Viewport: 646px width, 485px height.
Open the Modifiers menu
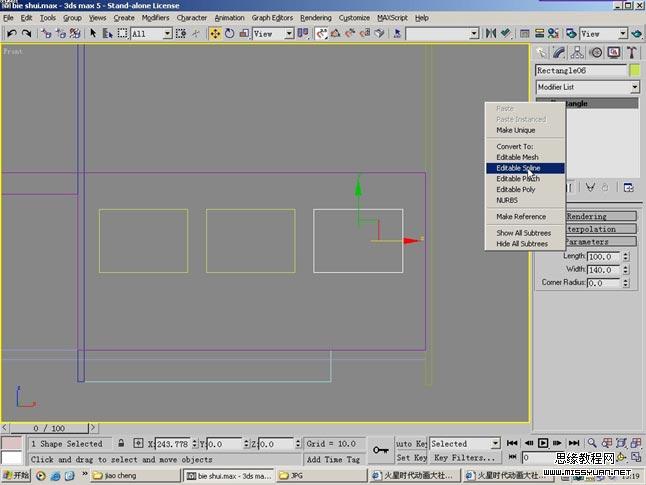155,18
